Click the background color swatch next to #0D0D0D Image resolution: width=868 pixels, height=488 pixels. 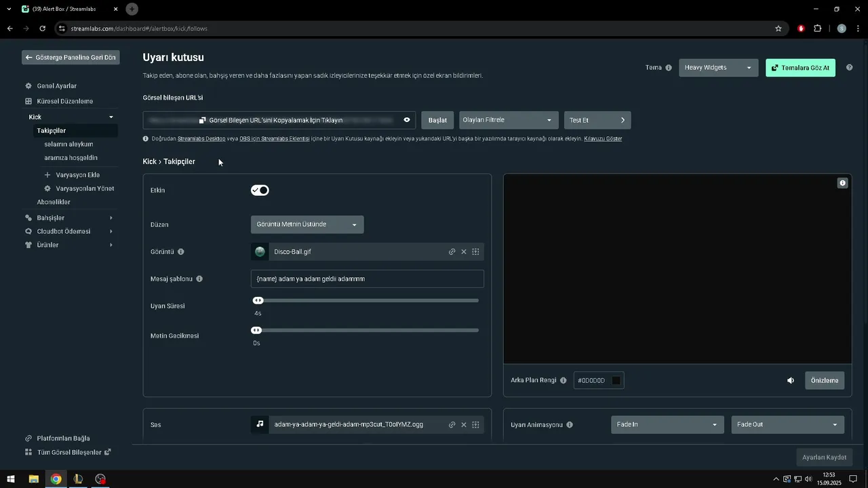[616, 380]
